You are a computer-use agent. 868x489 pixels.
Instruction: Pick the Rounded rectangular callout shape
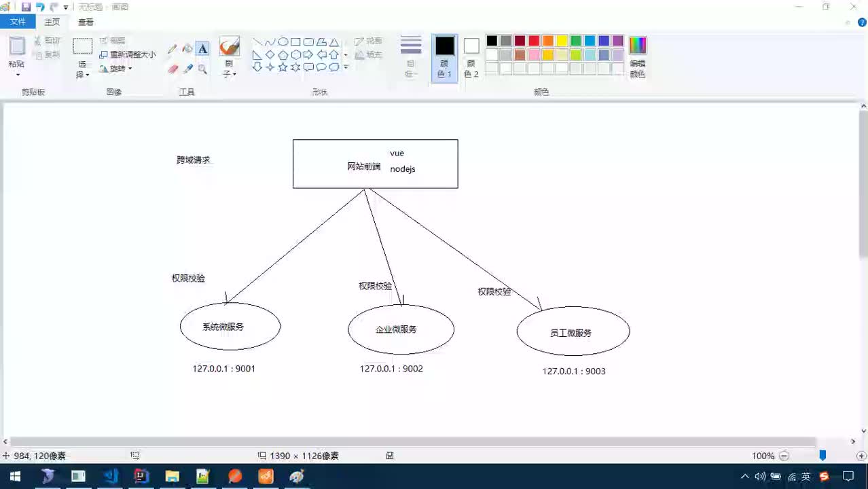309,67
